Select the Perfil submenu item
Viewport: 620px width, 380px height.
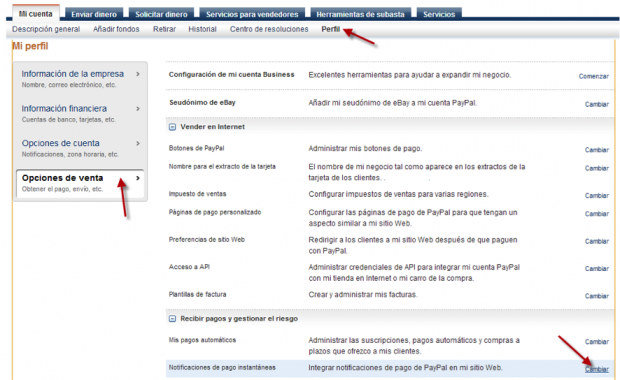(x=331, y=29)
